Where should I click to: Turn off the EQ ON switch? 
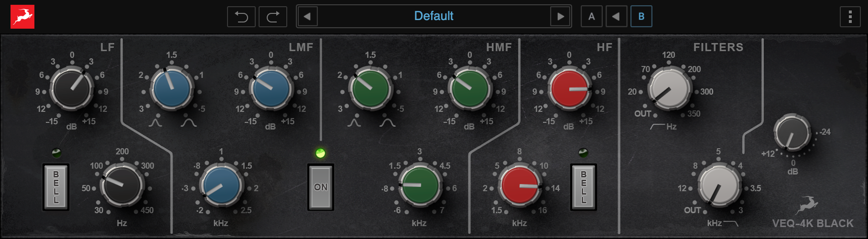[320, 187]
